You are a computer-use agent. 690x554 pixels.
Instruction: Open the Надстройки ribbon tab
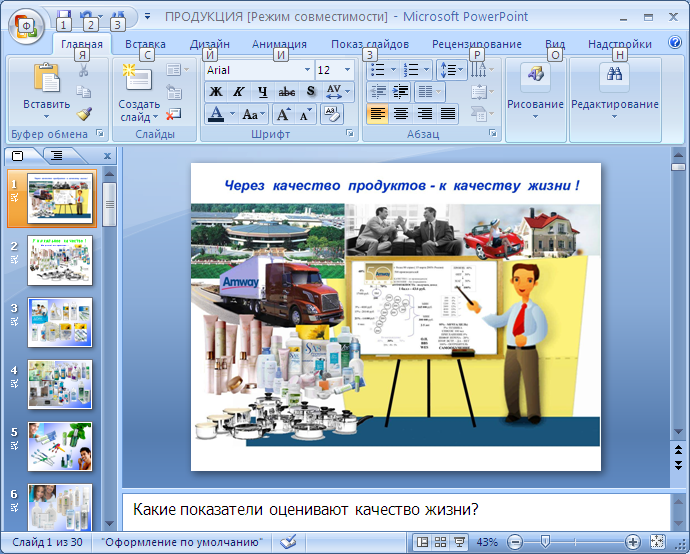(x=620, y=44)
